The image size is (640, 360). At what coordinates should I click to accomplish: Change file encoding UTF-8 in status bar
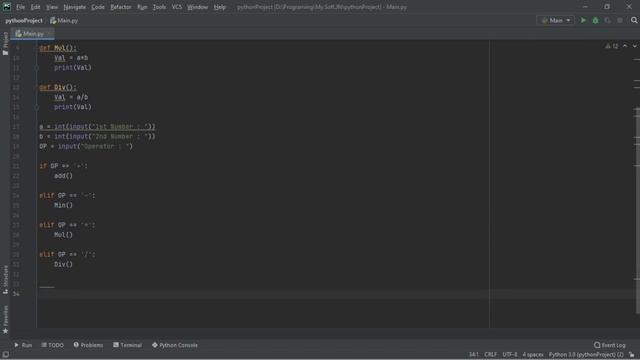[x=510, y=354]
